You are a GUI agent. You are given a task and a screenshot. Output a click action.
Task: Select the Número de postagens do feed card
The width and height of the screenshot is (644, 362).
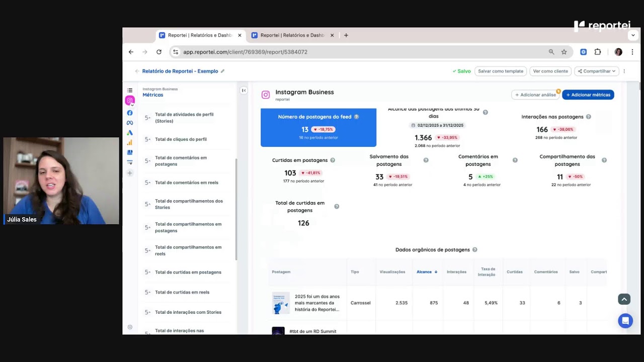(318, 127)
